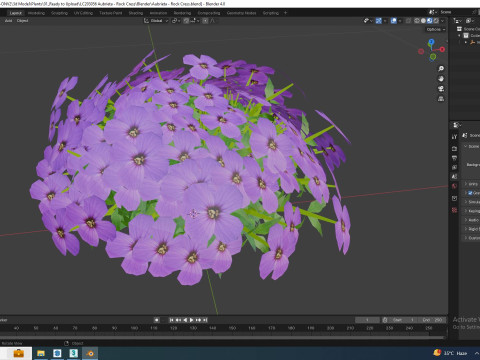Click negative X axis gizmo circle

point(421,51)
